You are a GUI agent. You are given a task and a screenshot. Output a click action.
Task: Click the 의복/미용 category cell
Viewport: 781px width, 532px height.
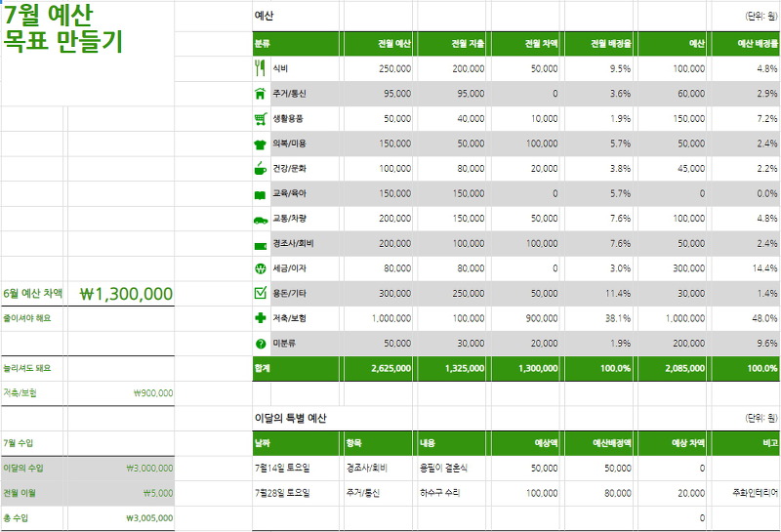click(306, 143)
